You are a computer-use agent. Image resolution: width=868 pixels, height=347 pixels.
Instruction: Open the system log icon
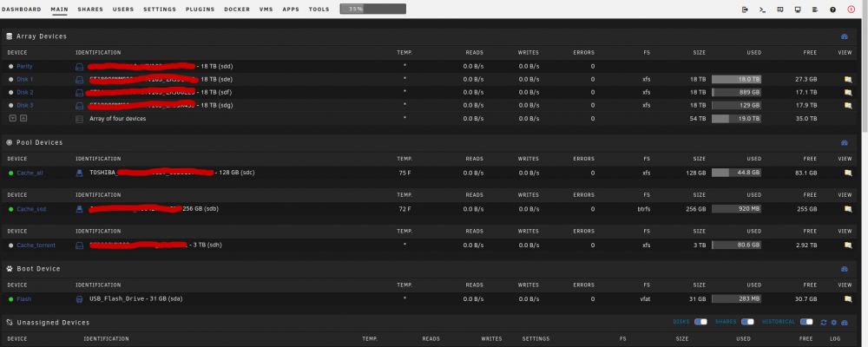coord(815,10)
